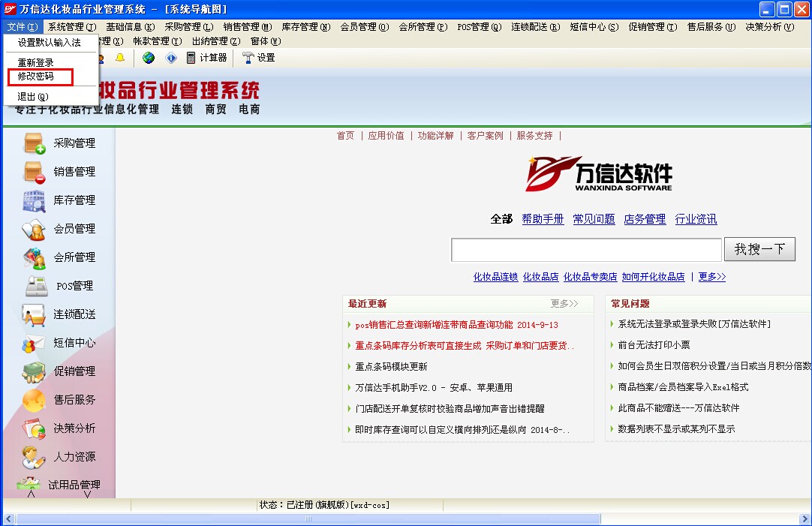Click the search text input box
Image resolution: width=812 pixels, height=526 pixels.
(x=585, y=250)
